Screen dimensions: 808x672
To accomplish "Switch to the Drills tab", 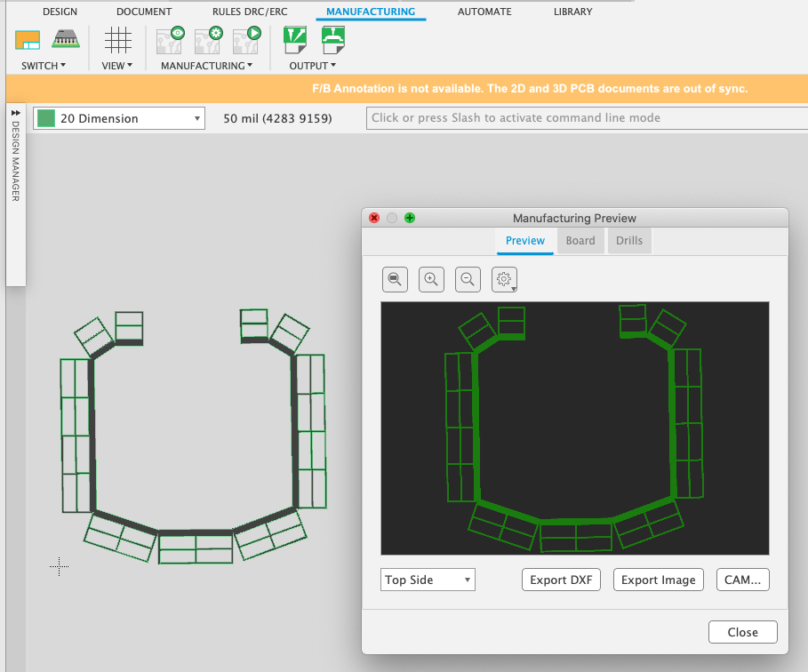I will pyautogui.click(x=628, y=241).
